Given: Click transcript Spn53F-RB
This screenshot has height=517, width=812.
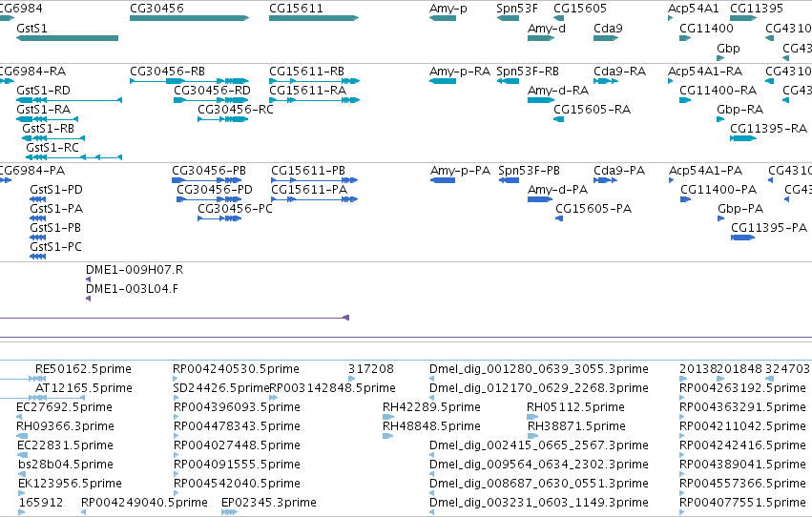Looking at the screenshot, I should tap(527, 72).
